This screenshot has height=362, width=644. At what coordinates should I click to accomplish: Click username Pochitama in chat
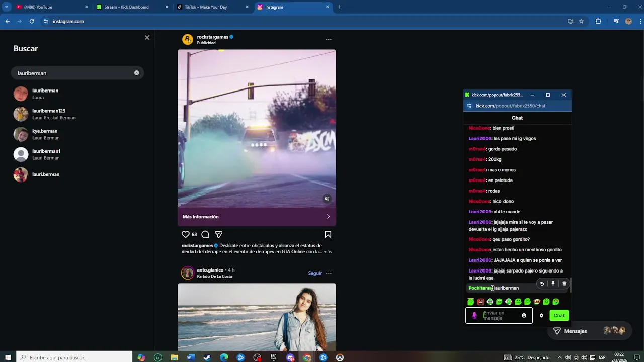pos(480,288)
